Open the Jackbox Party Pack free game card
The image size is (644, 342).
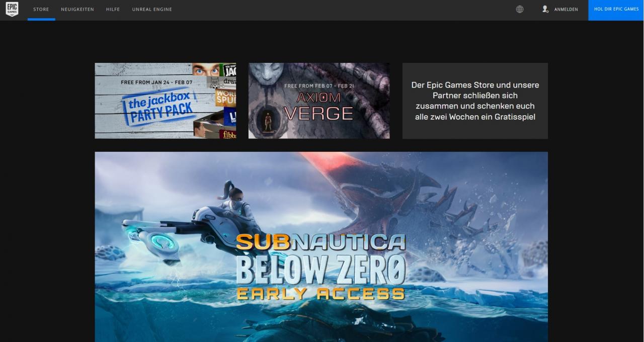coord(165,101)
